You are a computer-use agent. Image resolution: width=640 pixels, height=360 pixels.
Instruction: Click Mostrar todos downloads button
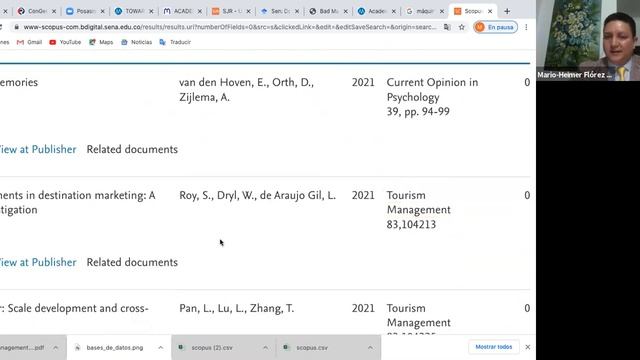point(493,347)
